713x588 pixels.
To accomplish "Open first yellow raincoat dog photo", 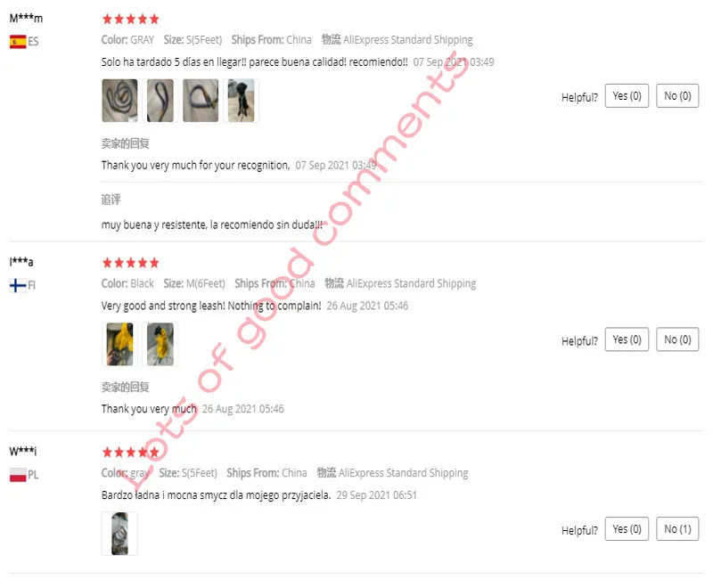I will pyautogui.click(x=119, y=344).
